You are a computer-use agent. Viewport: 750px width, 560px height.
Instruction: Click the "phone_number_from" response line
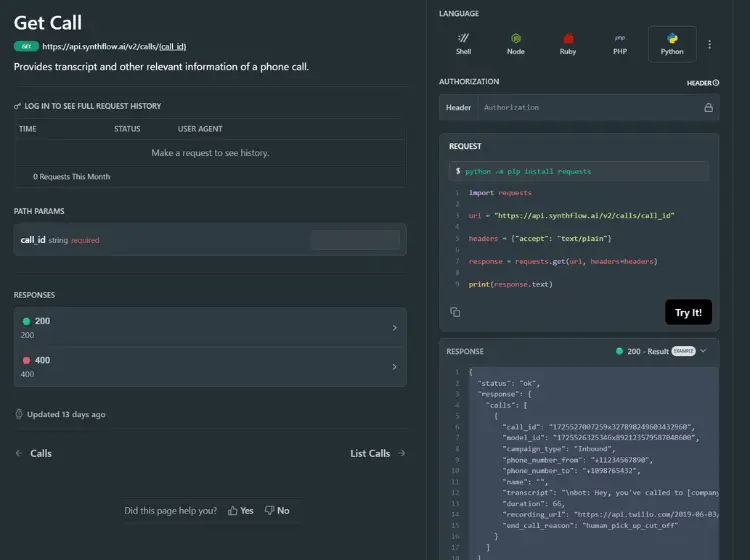tap(577, 460)
